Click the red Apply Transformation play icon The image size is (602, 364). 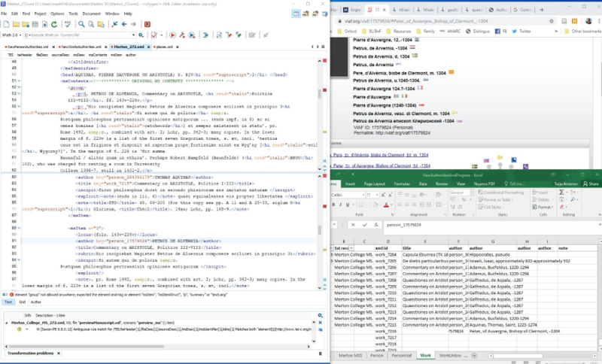click(172, 35)
